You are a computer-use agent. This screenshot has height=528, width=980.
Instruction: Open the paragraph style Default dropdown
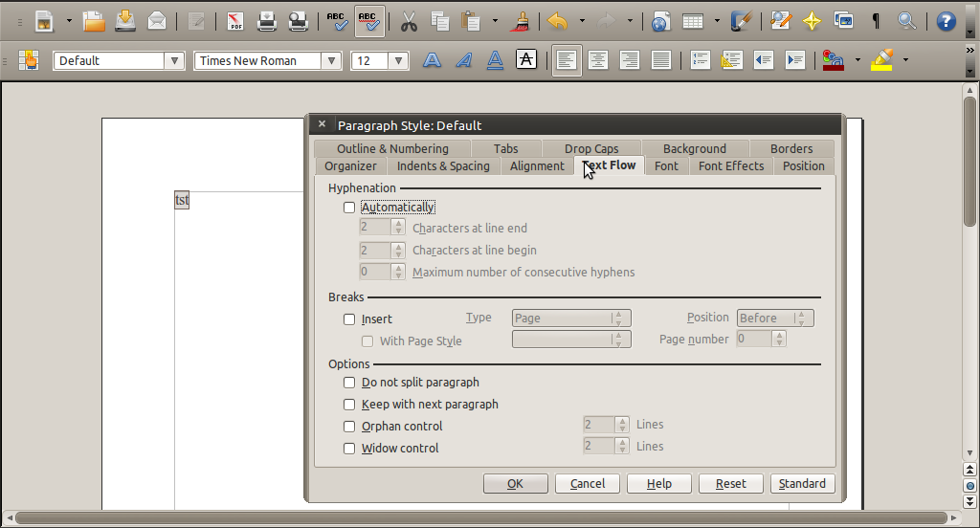(174, 60)
